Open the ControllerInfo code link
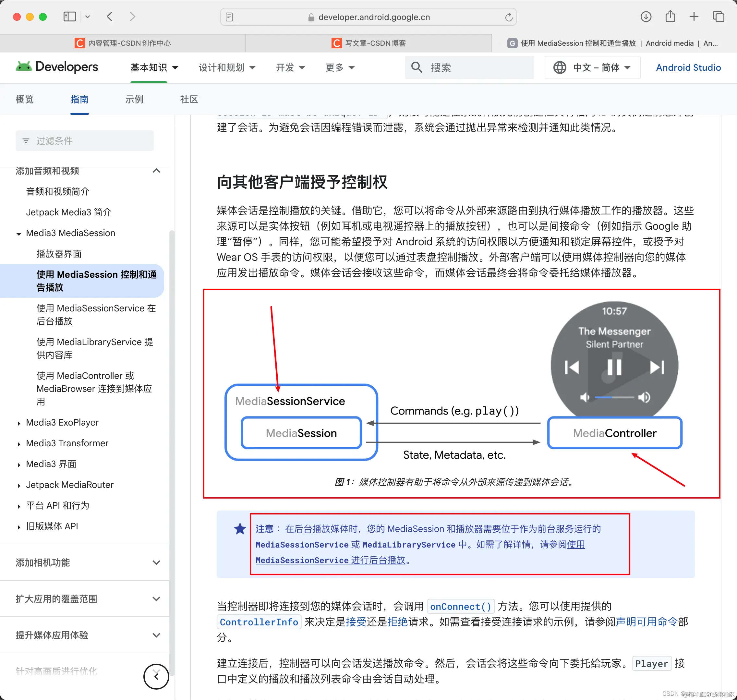 click(259, 622)
